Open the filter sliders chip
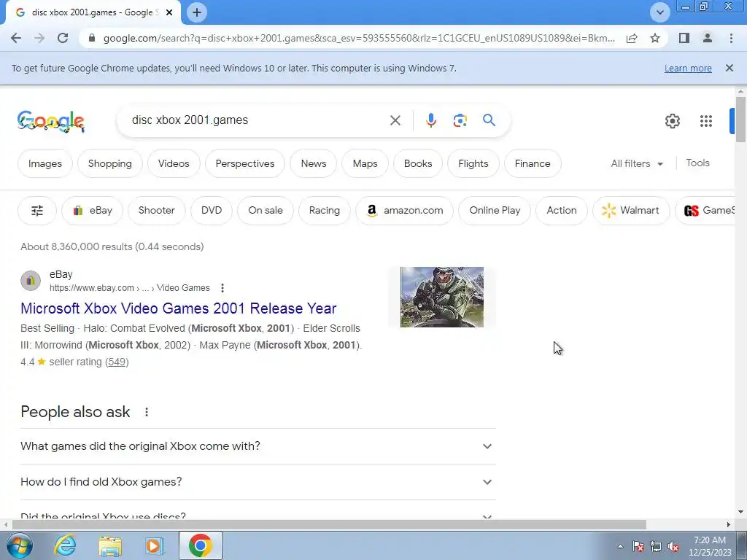 pos(37,211)
